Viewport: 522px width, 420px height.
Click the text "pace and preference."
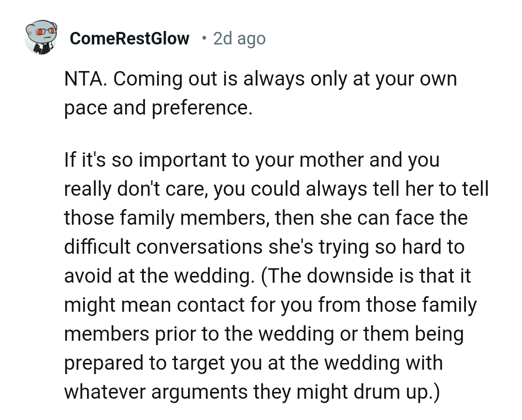click(x=158, y=108)
